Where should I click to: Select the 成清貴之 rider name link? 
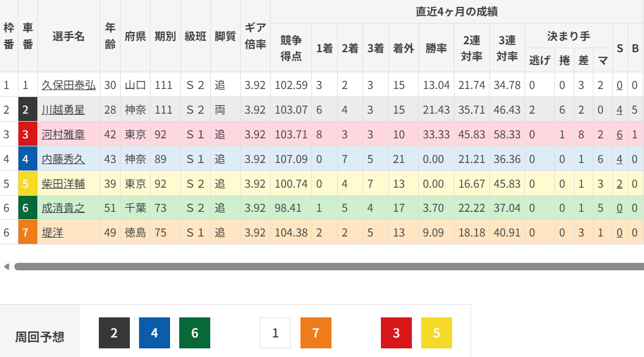coord(63,208)
